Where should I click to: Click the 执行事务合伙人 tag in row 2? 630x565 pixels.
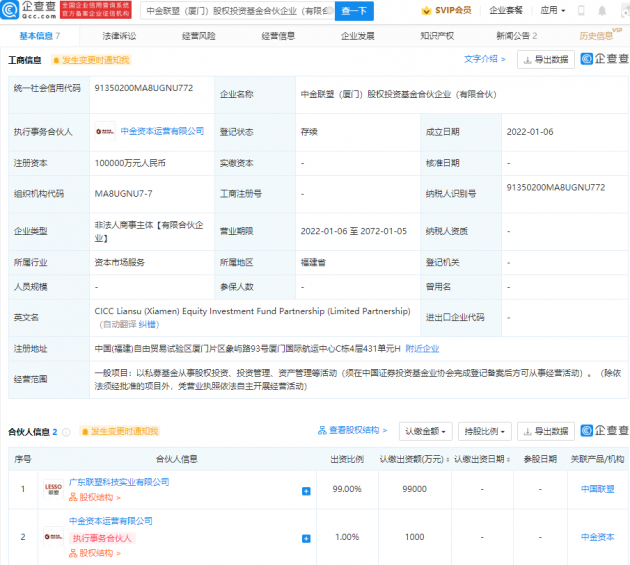tap(102, 538)
